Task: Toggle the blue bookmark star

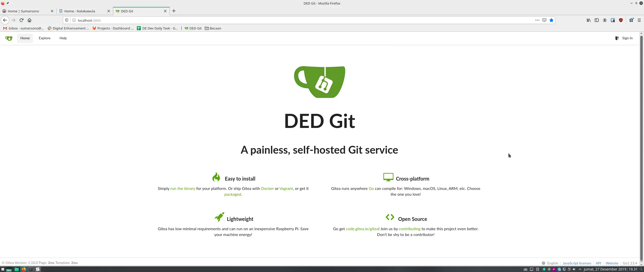Action: point(551,20)
